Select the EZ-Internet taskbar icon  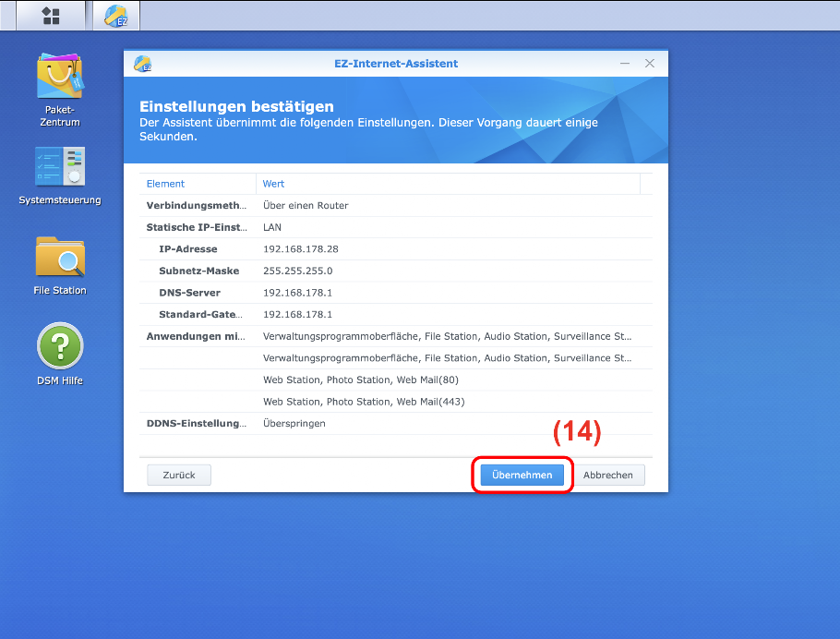click(115, 16)
